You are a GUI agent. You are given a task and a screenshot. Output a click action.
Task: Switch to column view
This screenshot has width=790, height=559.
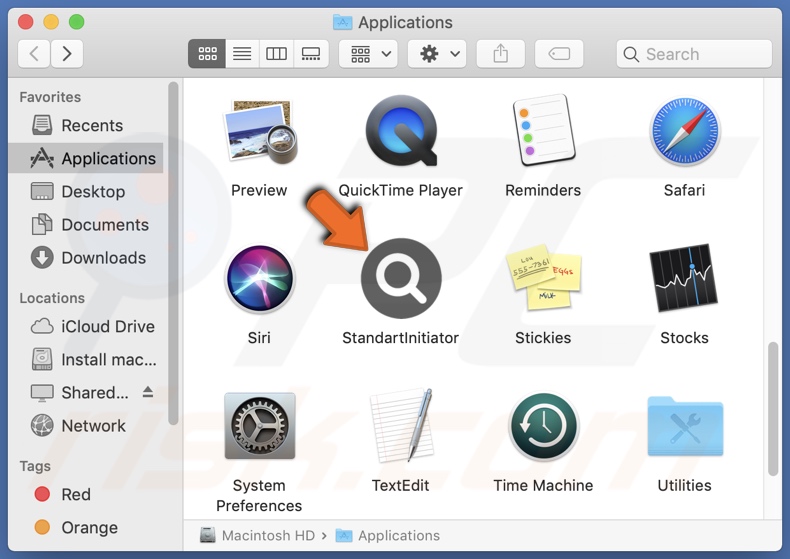tap(277, 53)
